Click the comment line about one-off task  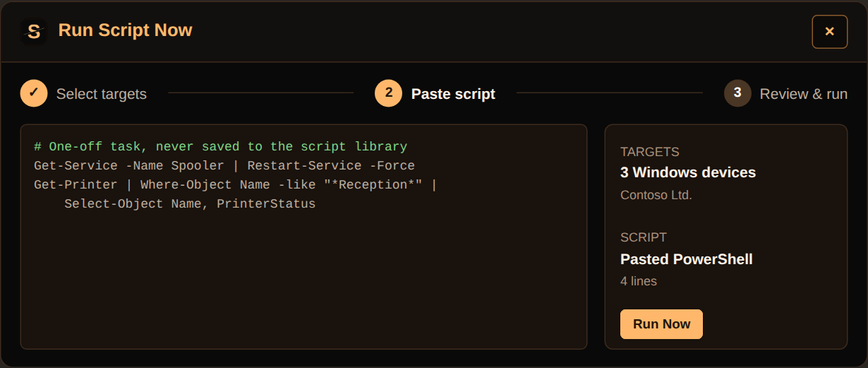coord(220,147)
